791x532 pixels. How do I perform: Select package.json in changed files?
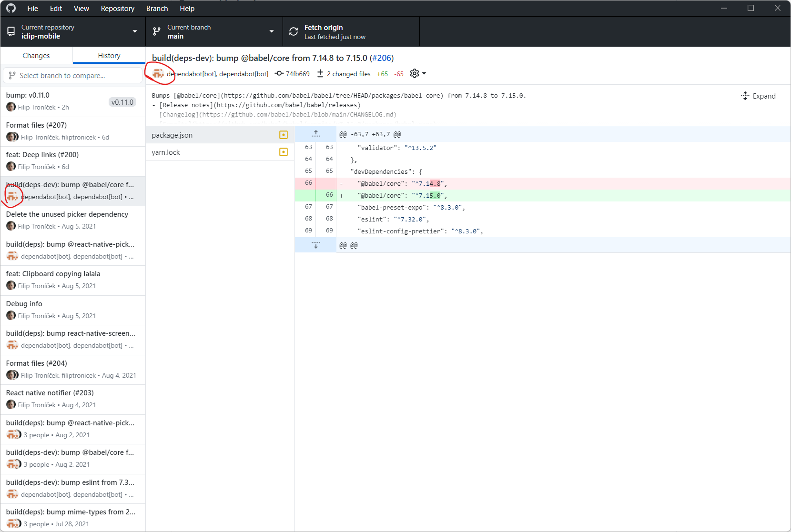220,135
